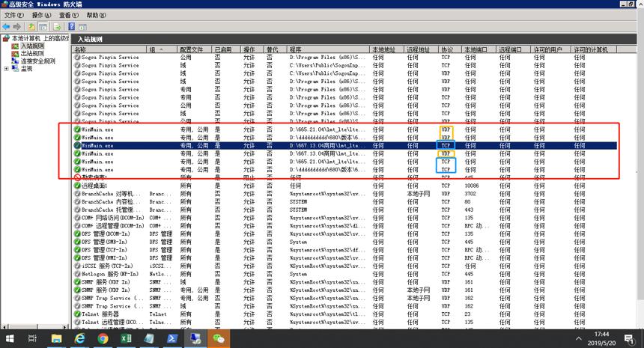Select 连接安全规则 in the tree
Image resolution: width=644 pixels, height=348 pixels.
(37, 61)
